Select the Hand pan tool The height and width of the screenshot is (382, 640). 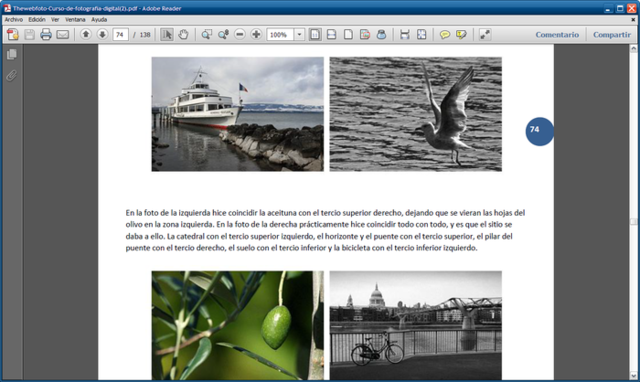(183, 35)
